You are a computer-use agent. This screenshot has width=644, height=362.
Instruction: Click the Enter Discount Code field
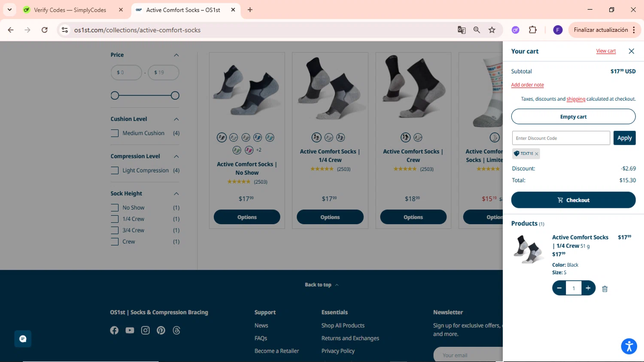[561, 138]
